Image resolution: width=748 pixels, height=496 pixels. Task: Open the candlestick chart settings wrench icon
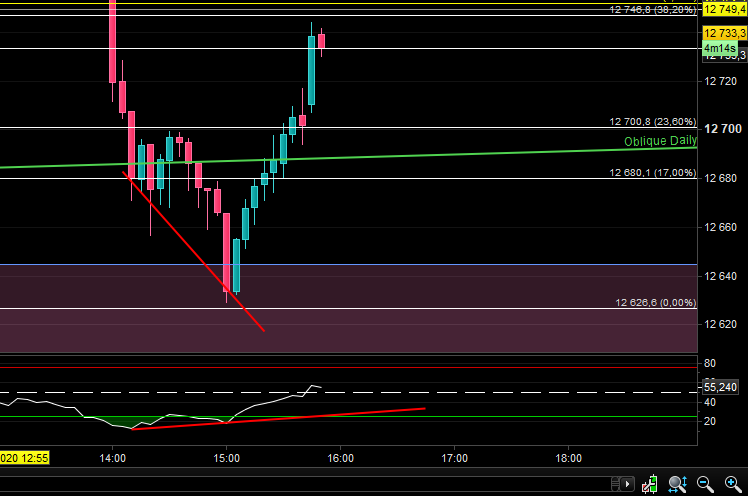[x=649, y=484]
